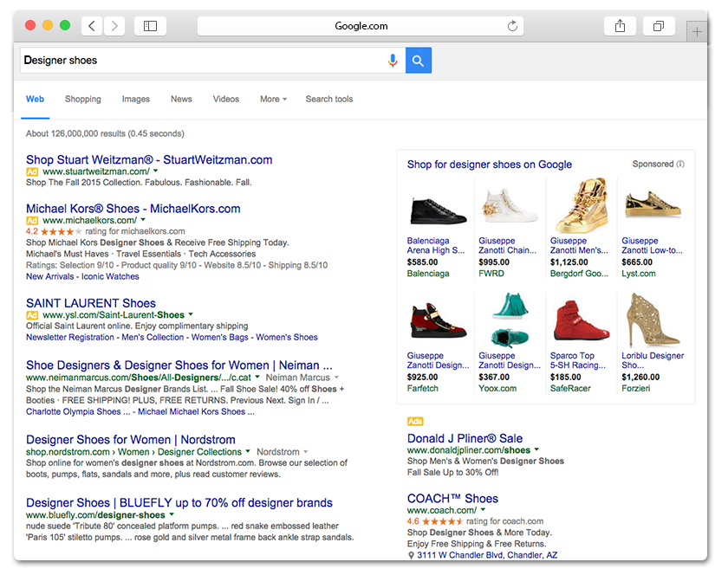
Task: Open the SAINT LAURENT Shoes link
Action: [91, 303]
